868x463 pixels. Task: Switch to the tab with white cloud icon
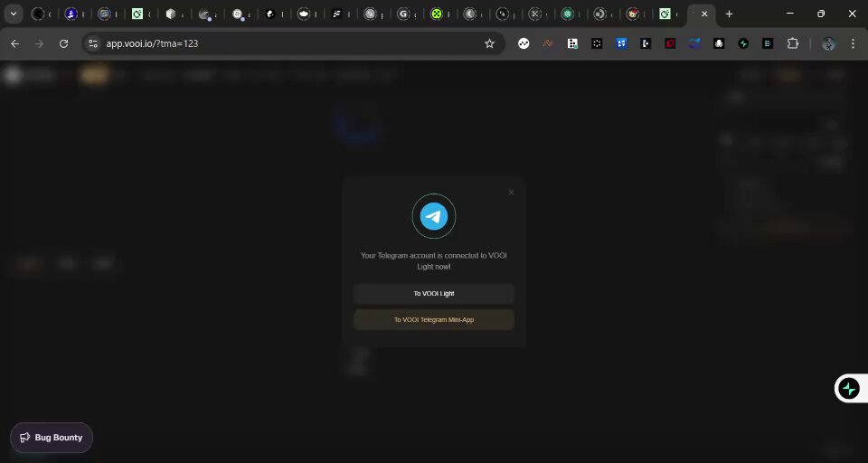(x=304, y=14)
